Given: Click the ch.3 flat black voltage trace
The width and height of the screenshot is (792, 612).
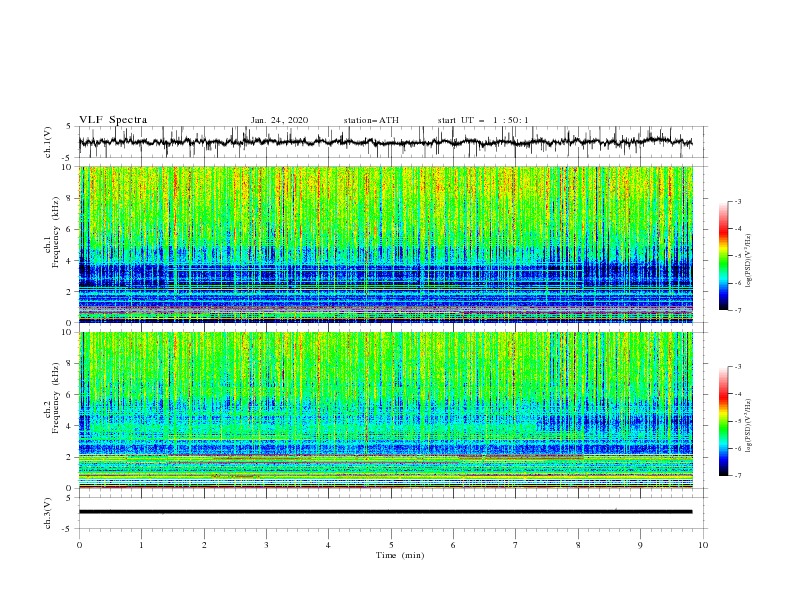Looking at the screenshot, I should tap(385, 512).
